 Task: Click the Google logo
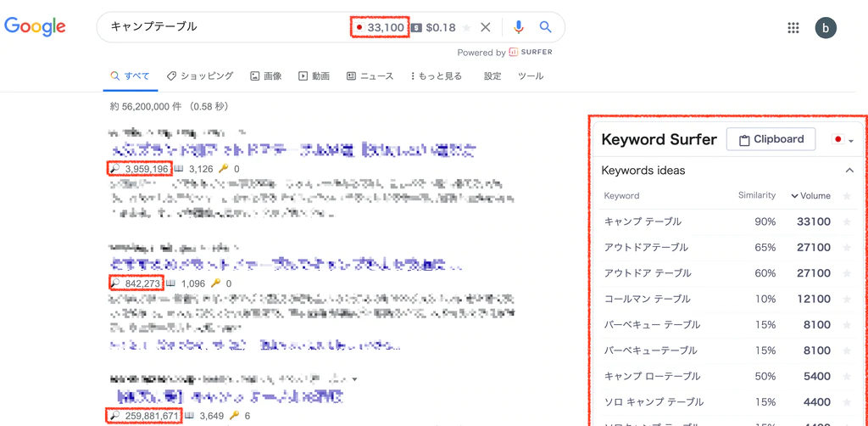pos(36,26)
